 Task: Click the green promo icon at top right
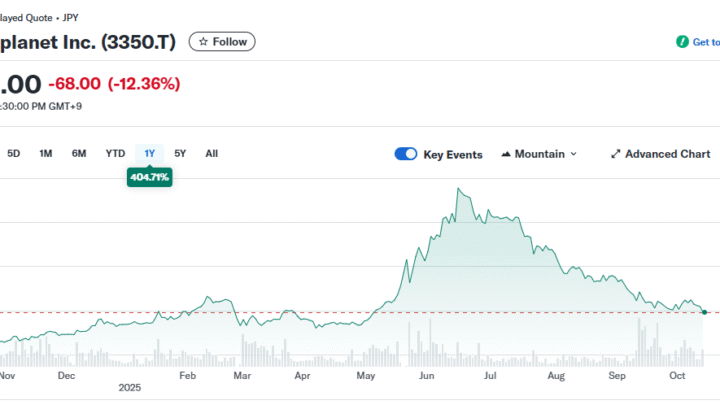point(682,42)
